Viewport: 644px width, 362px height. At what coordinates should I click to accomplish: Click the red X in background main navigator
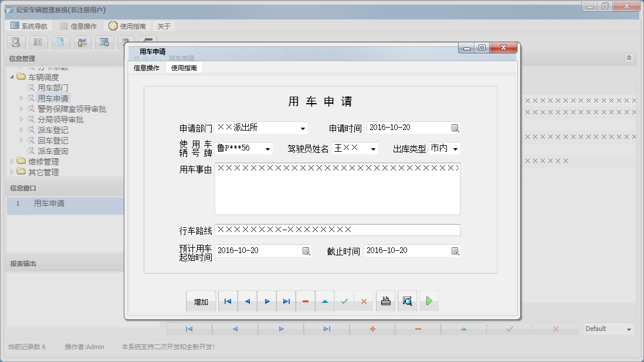555,329
